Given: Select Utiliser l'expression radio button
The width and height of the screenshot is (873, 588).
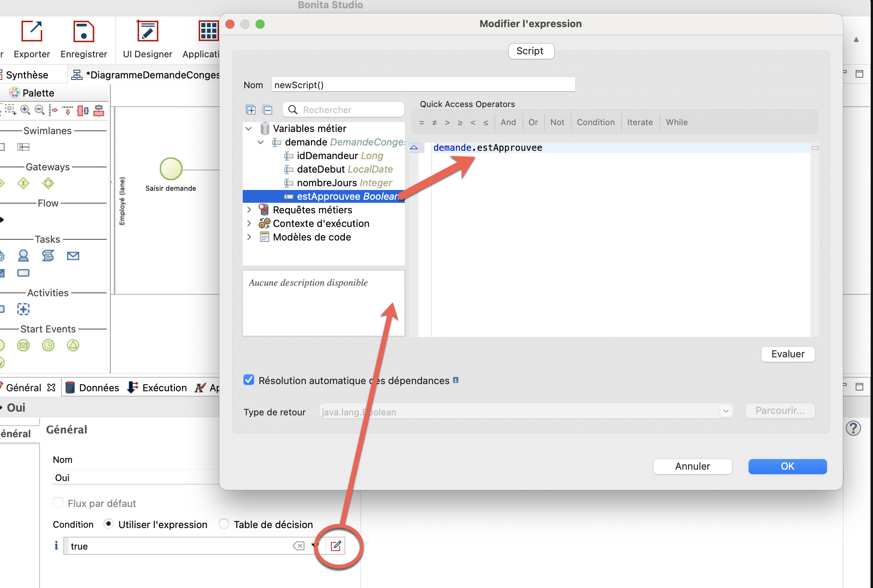Looking at the screenshot, I should click(x=109, y=524).
